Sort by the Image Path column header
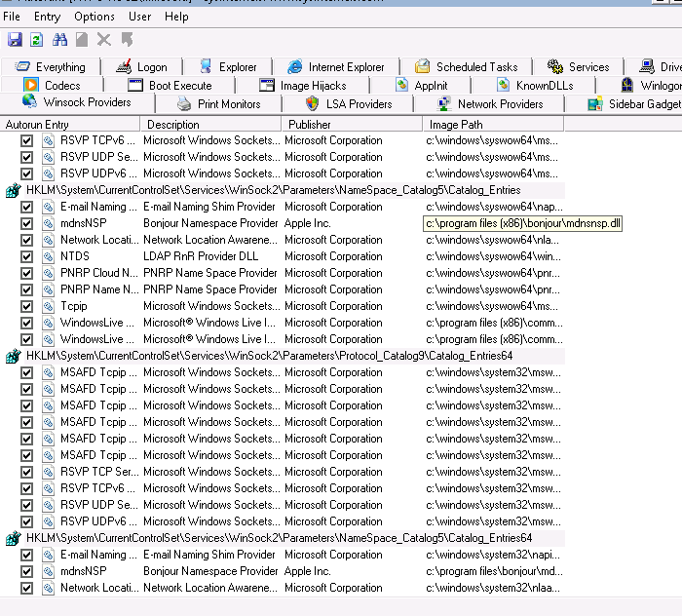The image size is (682, 616). pyautogui.click(x=494, y=125)
